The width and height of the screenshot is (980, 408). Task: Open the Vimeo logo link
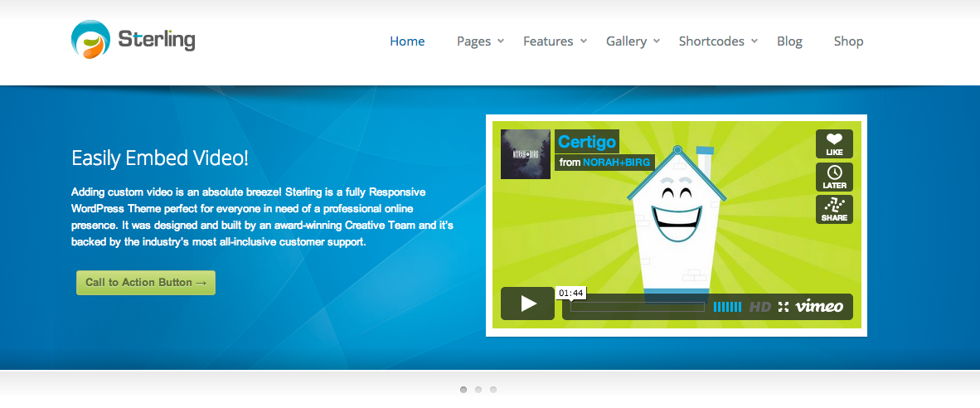click(819, 306)
